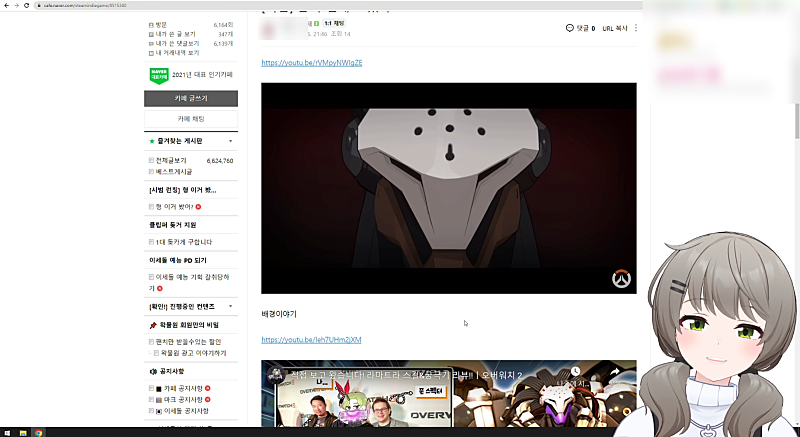Viewport: 800px width, 437px height.
Task: Click the embedded YouTube video title
Action: pyautogui.click(x=407, y=375)
